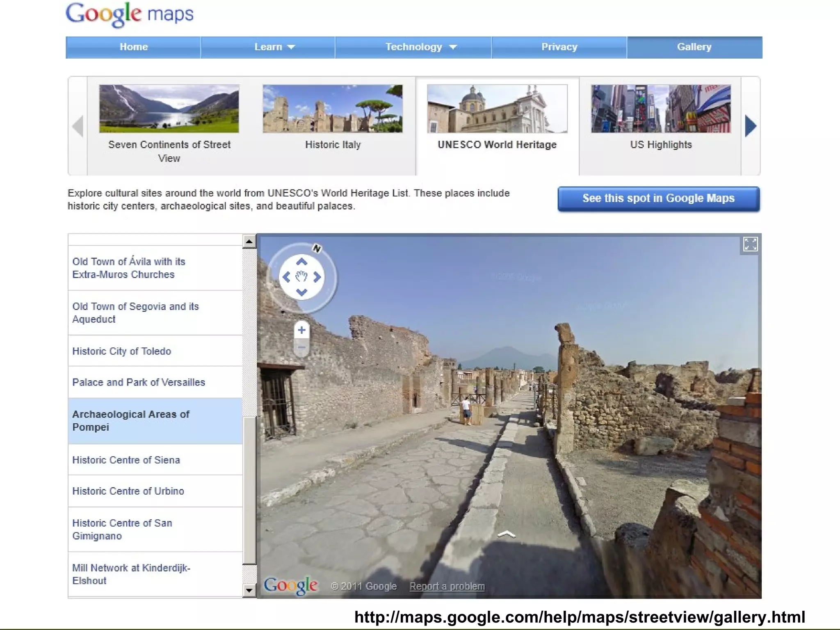Select Historic Centre of Siena

(x=155, y=460)
